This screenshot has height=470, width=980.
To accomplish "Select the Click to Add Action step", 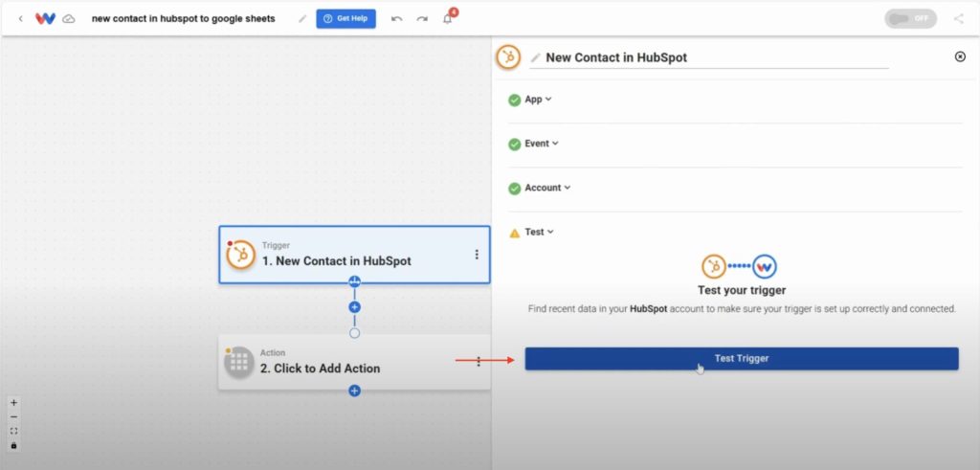I will click(x=354, y=362).
